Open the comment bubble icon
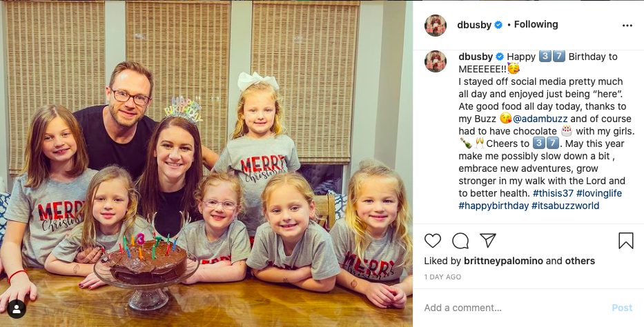644x327 pixels. pyautogui.click(x=460, y=241)
